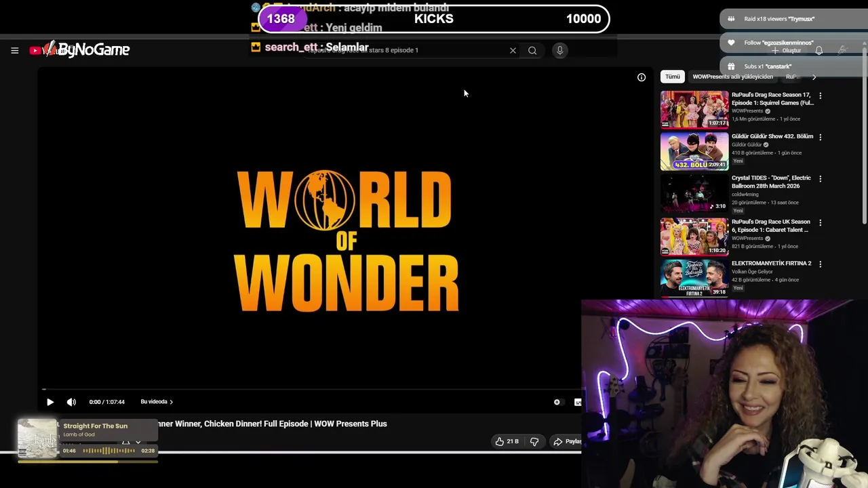Image resolution: width=868 pixels, height=488 pixels.
Task: Click the music widget waveform progress
Action: pos(109,451)
